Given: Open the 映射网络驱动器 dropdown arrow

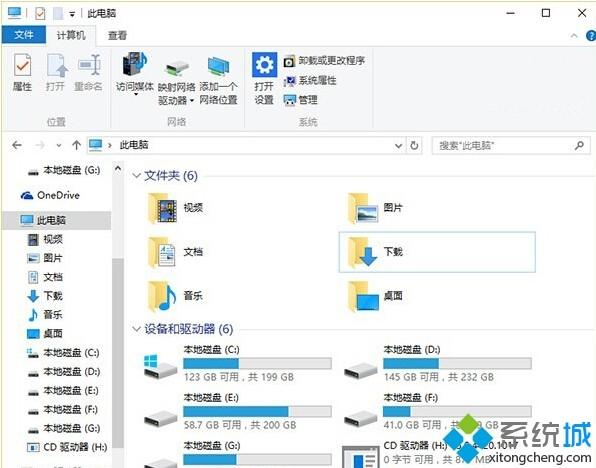Looking at the screenshot, I should tap(192, 100).
